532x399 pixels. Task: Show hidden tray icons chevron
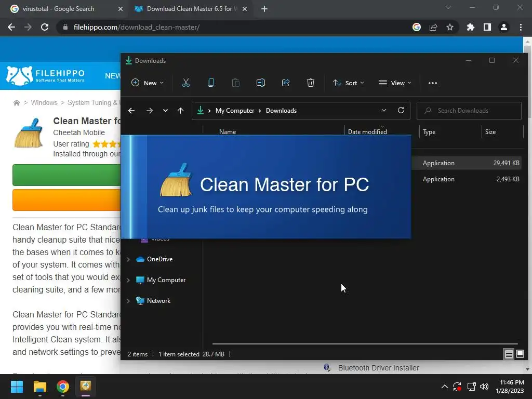click(445, 387)
